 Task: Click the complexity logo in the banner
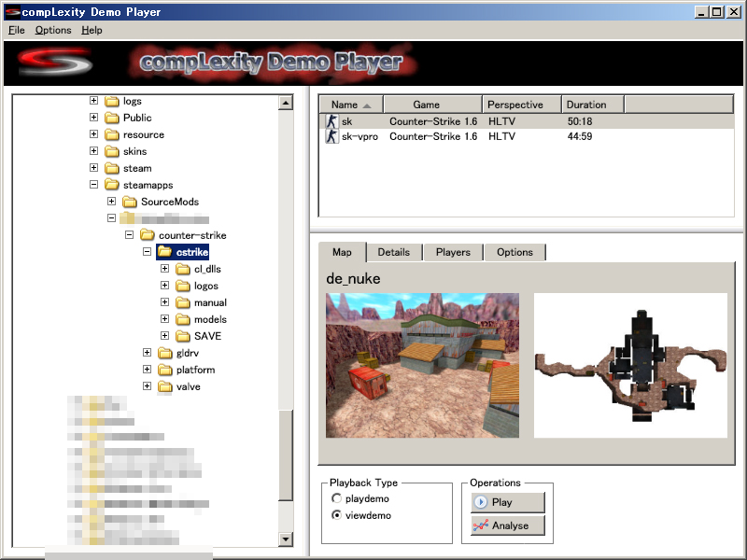pos(55,63)
